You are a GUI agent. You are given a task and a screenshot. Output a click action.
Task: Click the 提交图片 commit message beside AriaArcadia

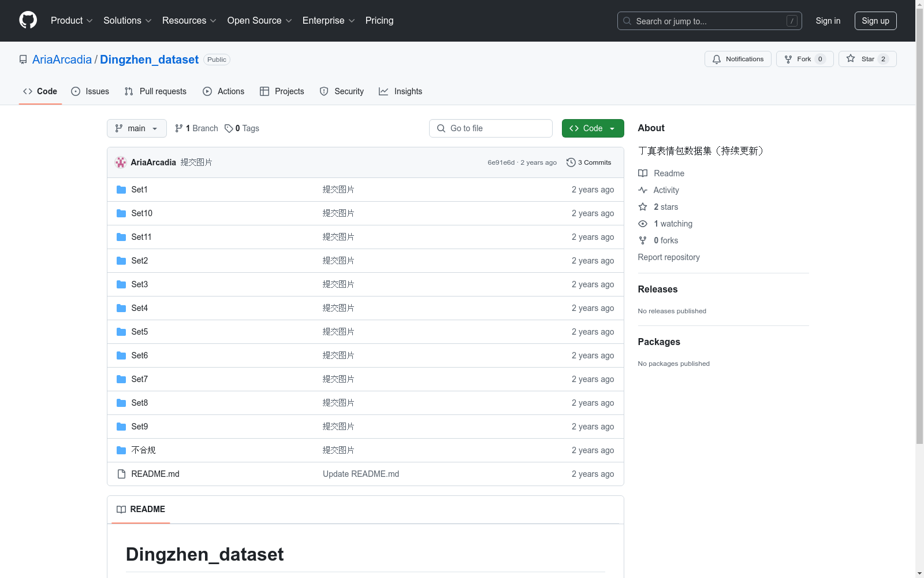[x=196, y=162]
